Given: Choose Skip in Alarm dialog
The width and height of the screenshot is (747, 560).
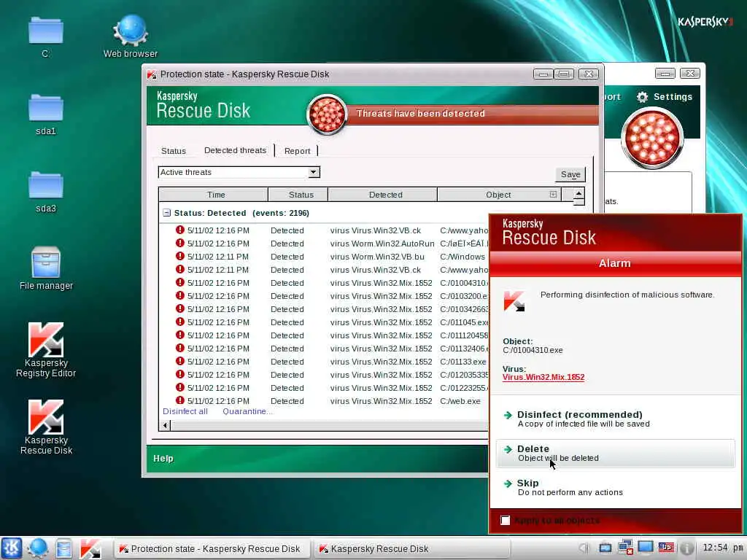Looking at the screenshot, I should point(615,487).
